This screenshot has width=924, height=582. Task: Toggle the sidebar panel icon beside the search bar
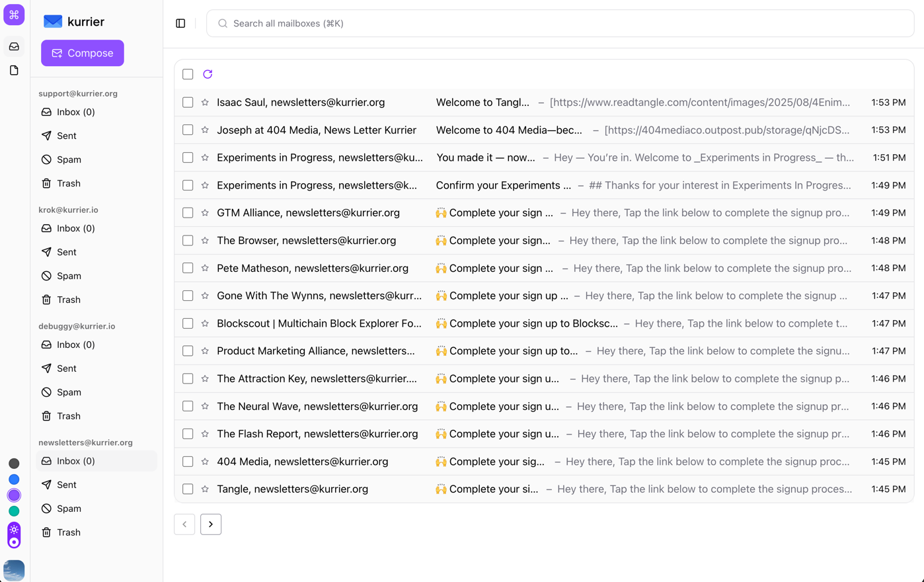click(180, 22)
